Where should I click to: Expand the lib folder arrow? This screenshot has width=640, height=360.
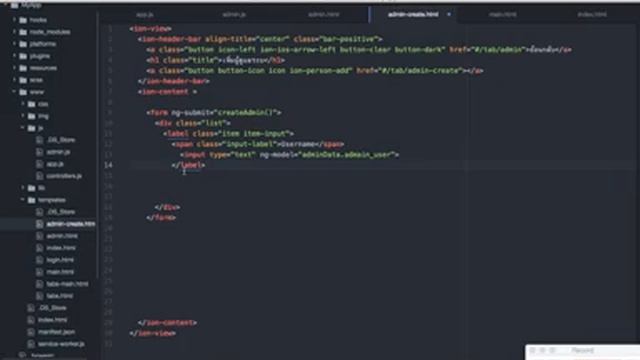23,188
